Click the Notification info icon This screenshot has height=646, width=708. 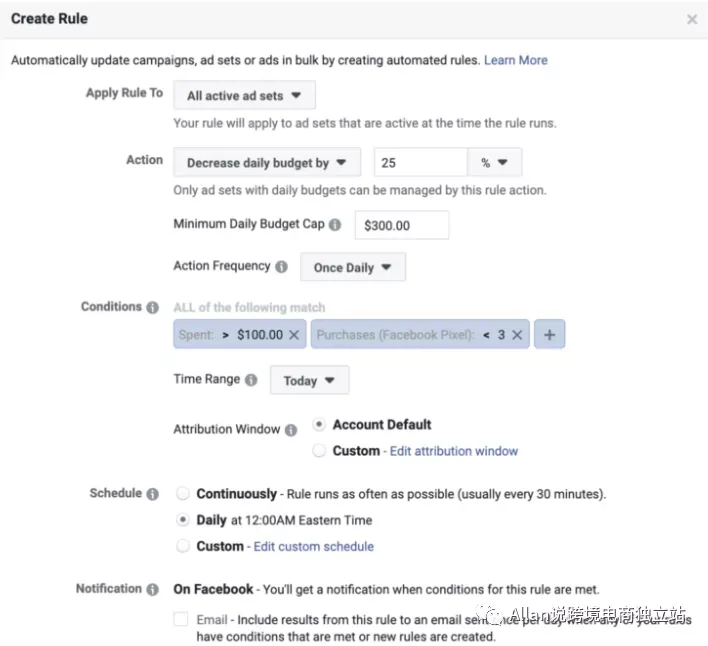[153, 589]
